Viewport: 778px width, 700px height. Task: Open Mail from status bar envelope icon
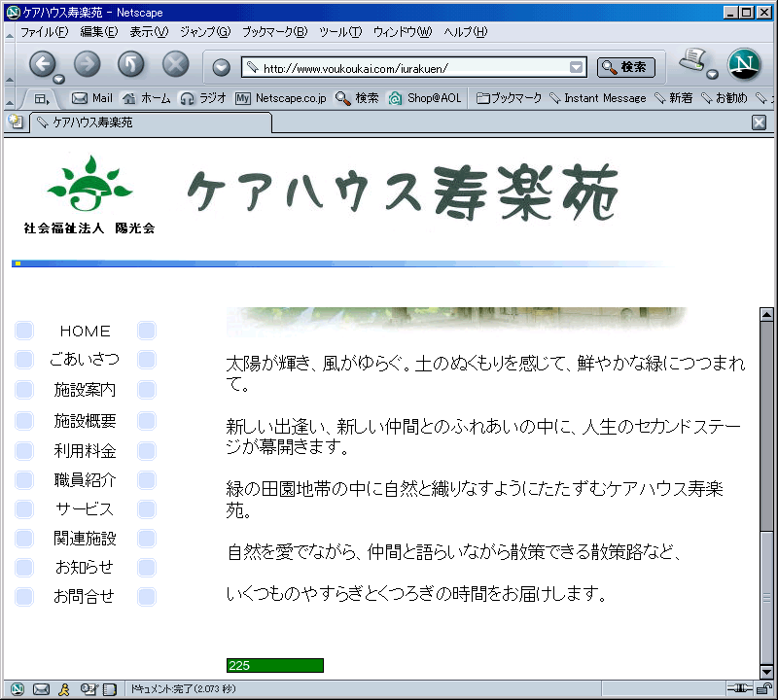[x=41, y=688]
